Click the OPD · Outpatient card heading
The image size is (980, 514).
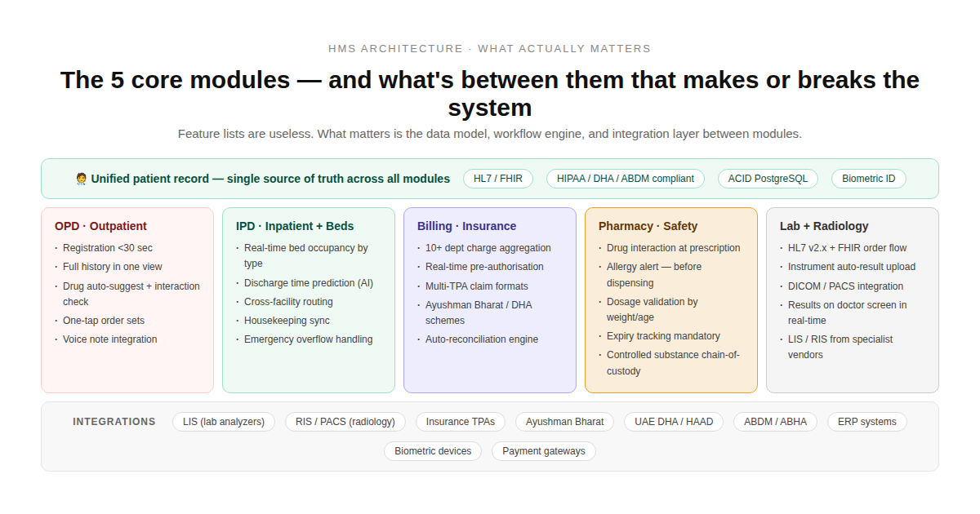(x=100, y=226)
